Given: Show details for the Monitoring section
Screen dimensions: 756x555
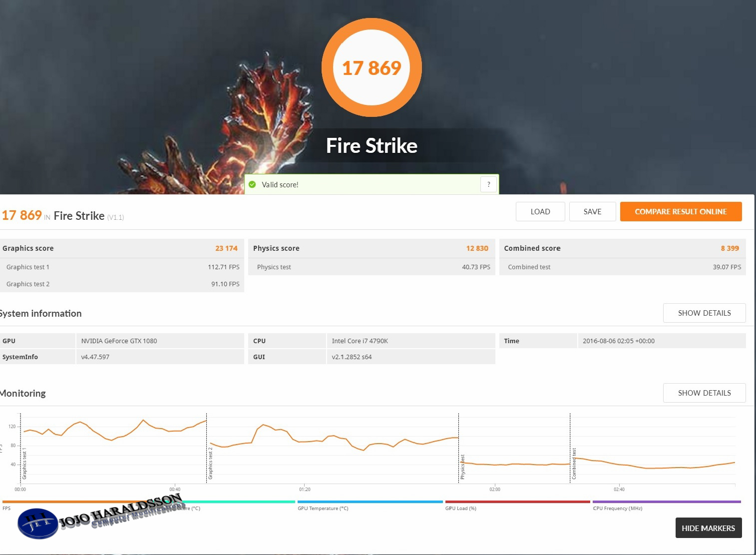Looking at the screenshot, I should click(x=704, y=393).
